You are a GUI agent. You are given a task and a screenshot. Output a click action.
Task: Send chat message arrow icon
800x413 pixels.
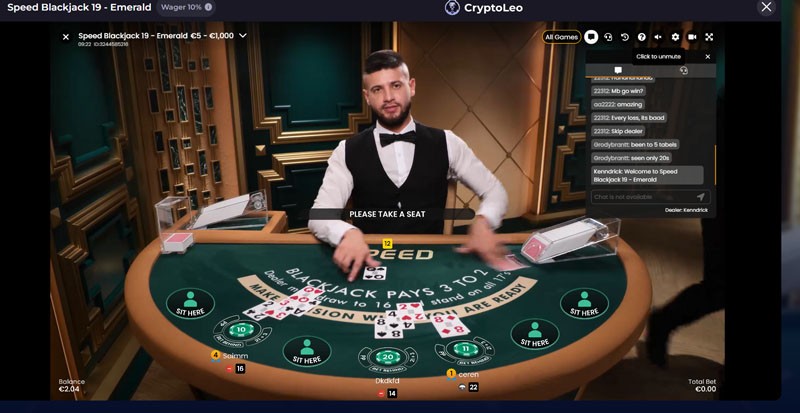(701, 197)
